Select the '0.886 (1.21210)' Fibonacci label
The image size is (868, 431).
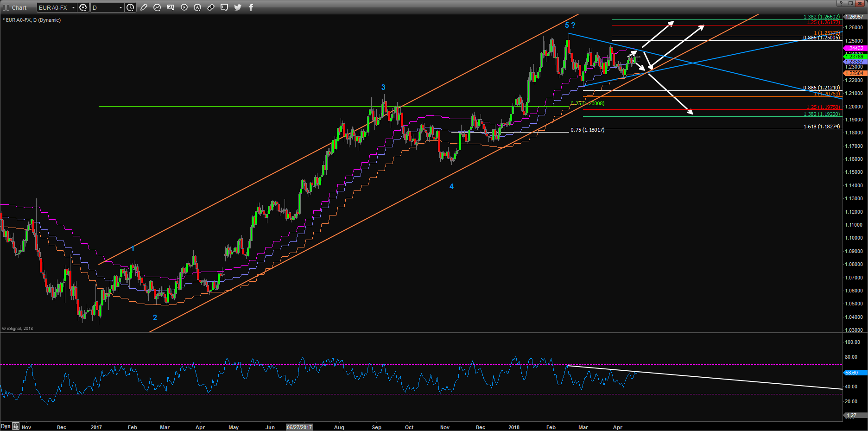pyautogui.click(x=822, y=88)
